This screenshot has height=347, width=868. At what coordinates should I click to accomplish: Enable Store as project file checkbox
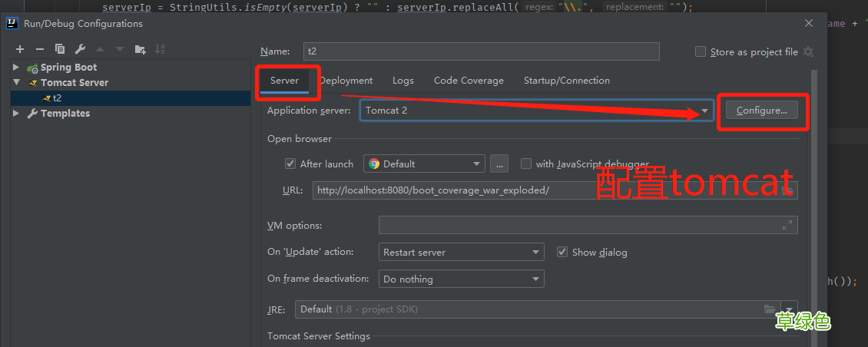pos(701,51)
